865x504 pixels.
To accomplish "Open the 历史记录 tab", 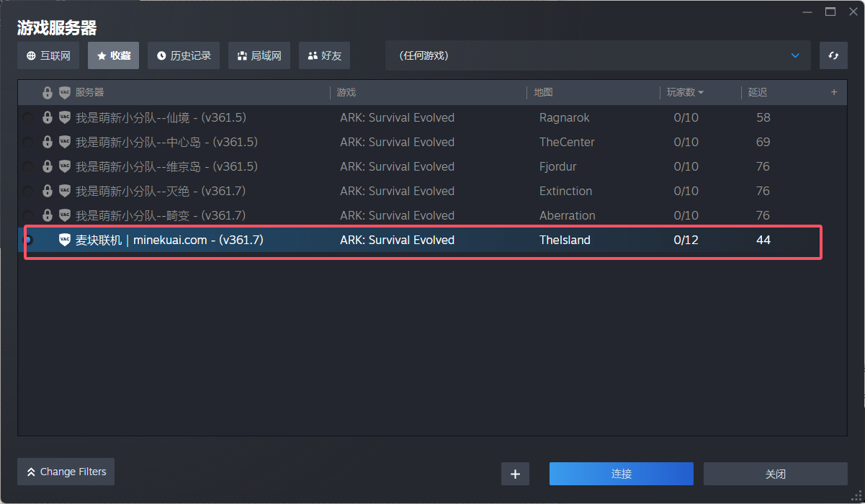I will click(183, 55).
